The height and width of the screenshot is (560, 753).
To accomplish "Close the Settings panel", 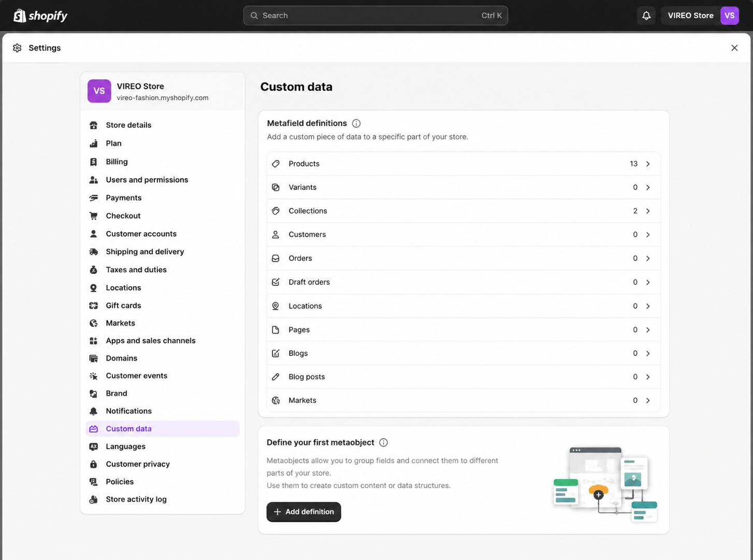I will [734, 48].
